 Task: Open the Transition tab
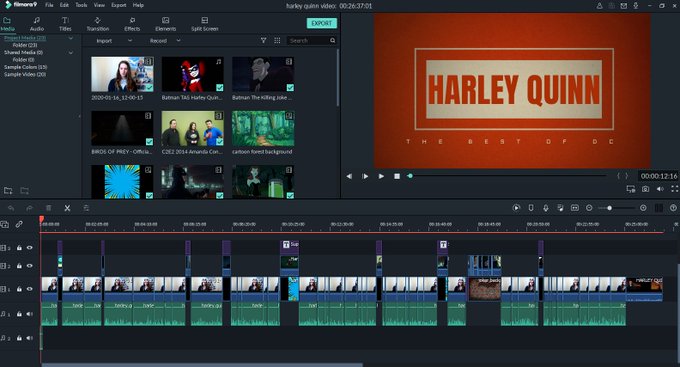pyautogui.click(x=98, y=24)
